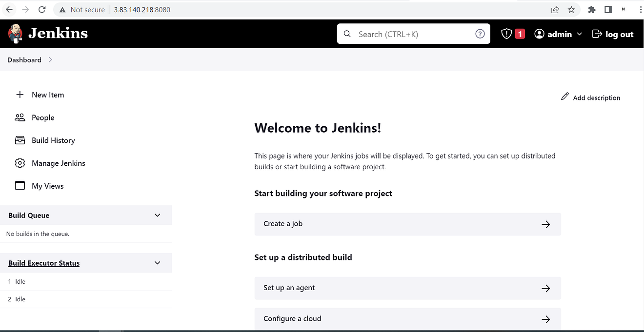Click the Create a job button
Image resolution: width=644 pixels, height=332 pixels.
click(408, 224)
